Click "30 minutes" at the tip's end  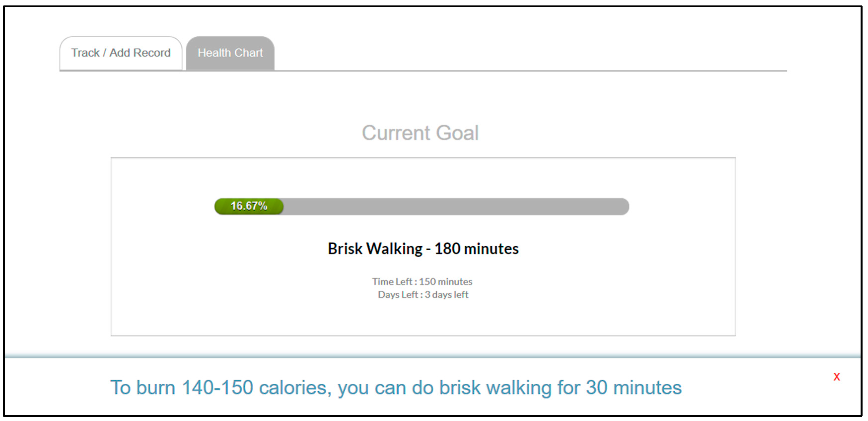pos(633,388)
